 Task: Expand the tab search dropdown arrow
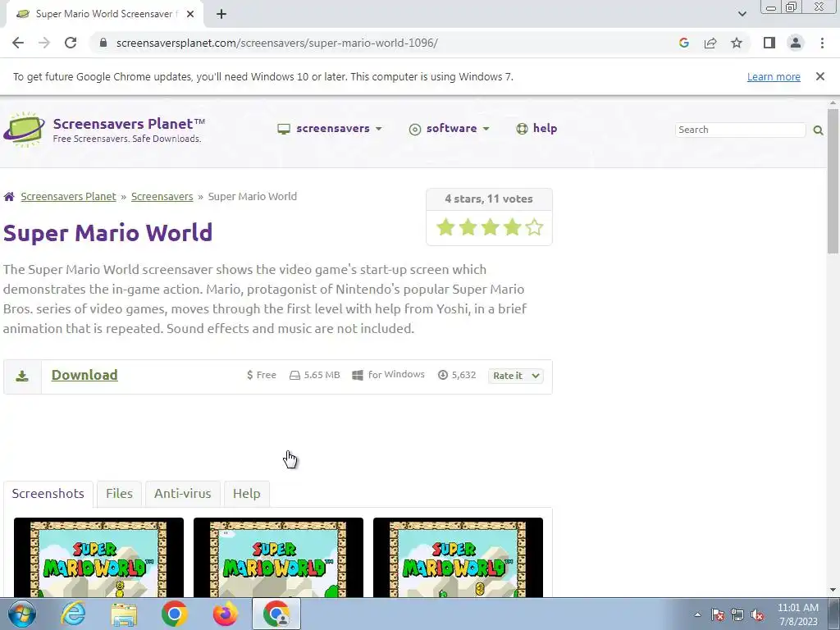(742, 14)
